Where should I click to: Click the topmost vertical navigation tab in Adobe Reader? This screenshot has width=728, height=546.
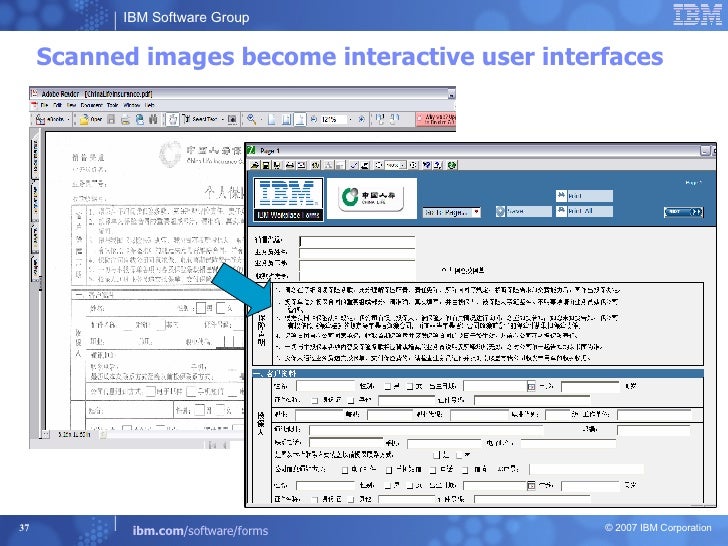(34, 158)
